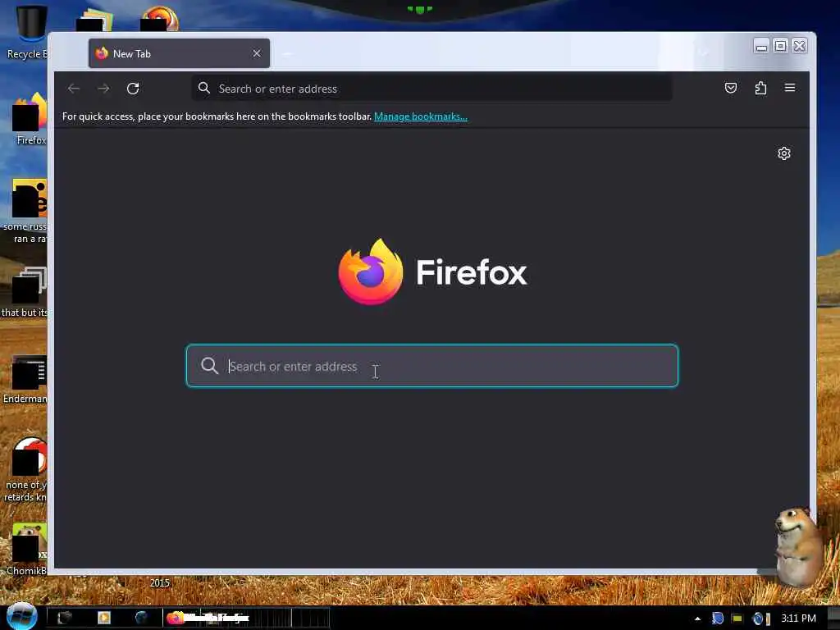Focus the top URL address bar

[x=431, y=89]
